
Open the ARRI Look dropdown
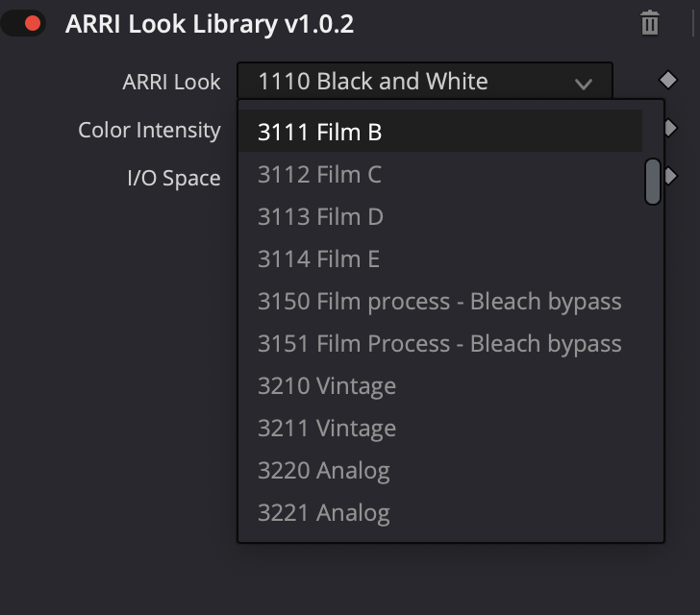point(425,81)
